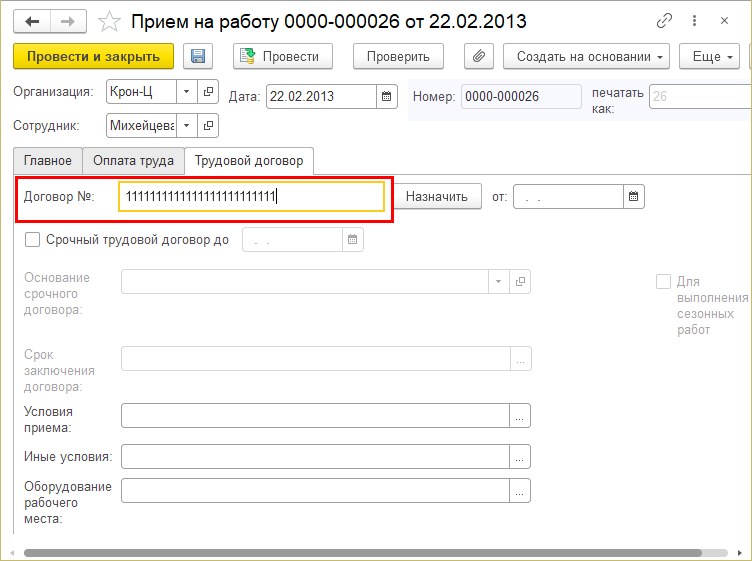Switch to the Главное tab
This screenshot has height=561, width=752.
(48, 161)
